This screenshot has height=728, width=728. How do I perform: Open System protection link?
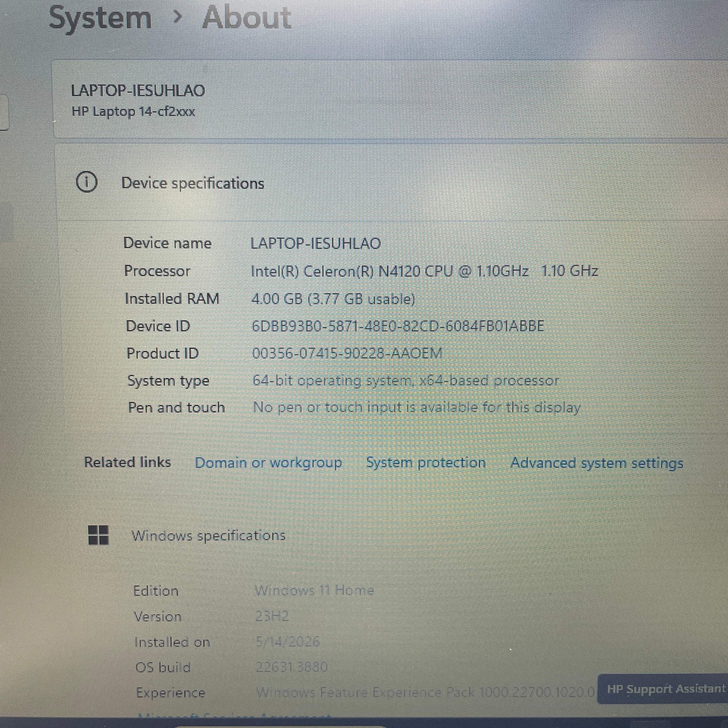(x=426, y=462)
